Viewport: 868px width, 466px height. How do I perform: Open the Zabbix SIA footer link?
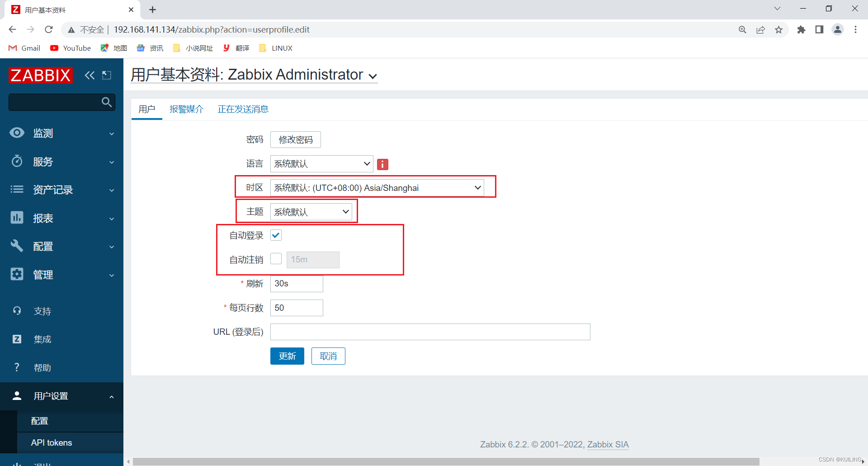608,444
